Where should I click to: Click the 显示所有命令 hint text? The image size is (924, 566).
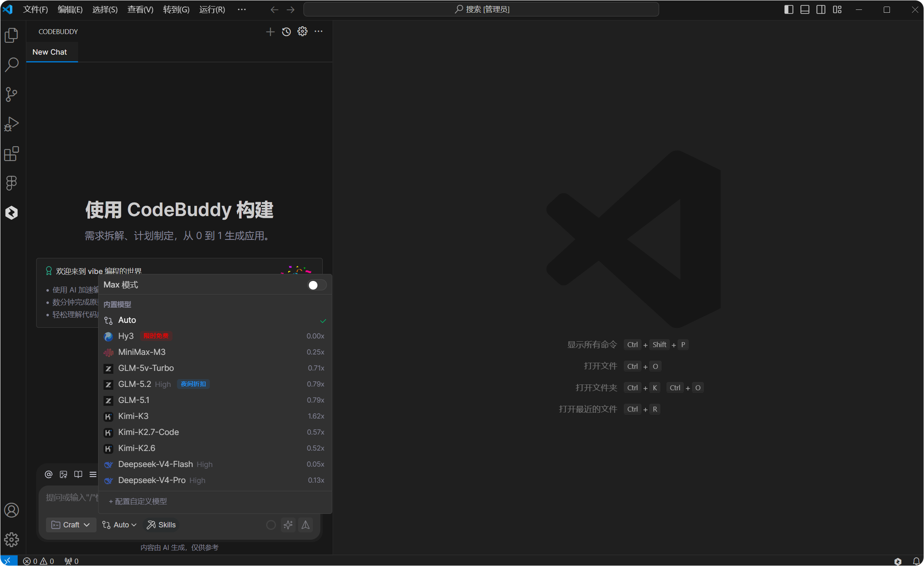(x=592, y=345)
